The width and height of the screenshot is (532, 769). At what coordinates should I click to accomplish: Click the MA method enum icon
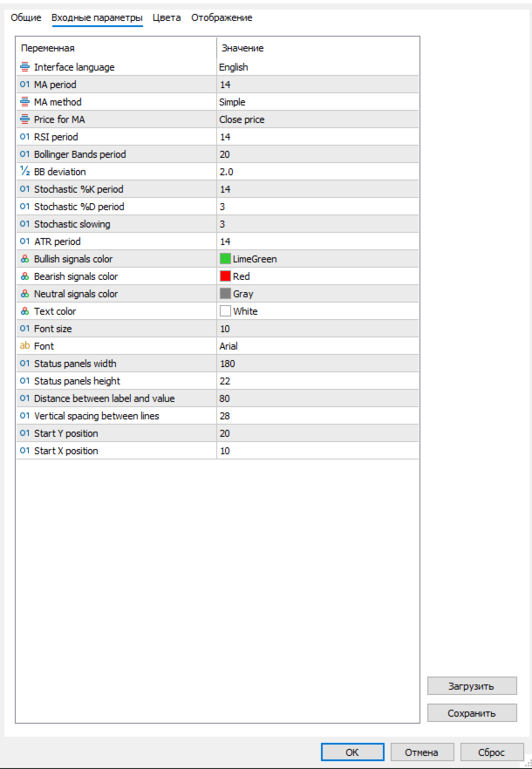tap(24, 102)
